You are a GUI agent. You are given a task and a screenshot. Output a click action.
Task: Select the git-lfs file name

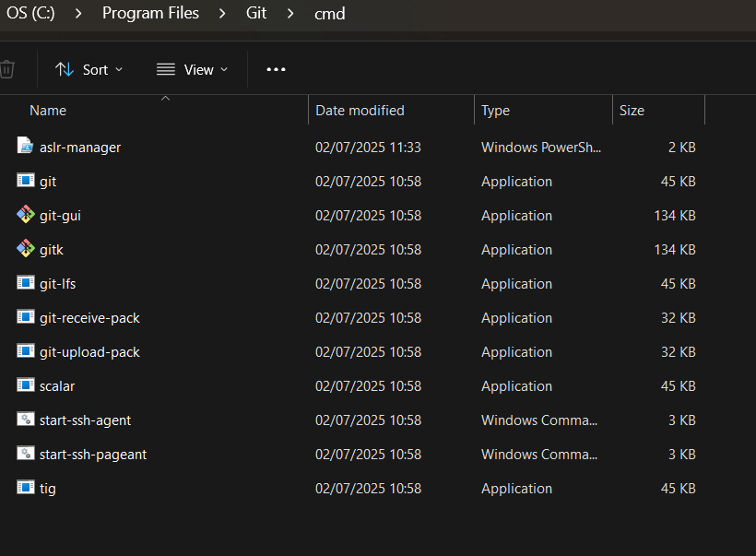point(57,284)
